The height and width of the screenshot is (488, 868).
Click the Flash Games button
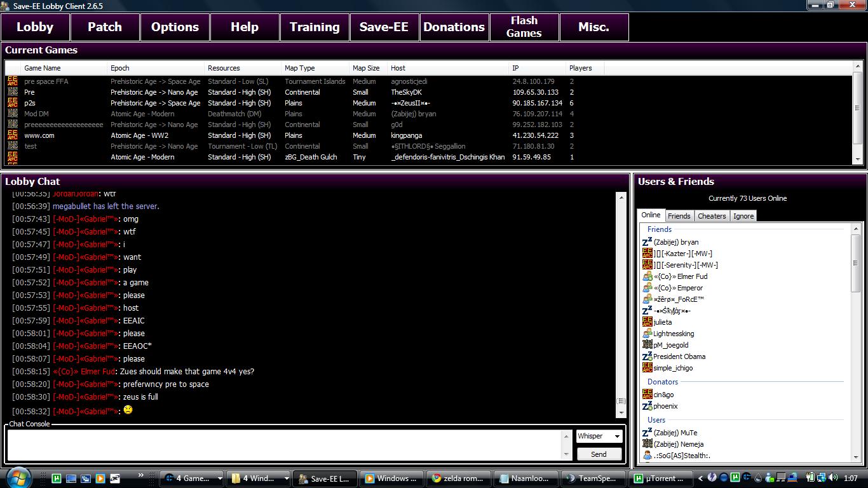coord(524,27)
